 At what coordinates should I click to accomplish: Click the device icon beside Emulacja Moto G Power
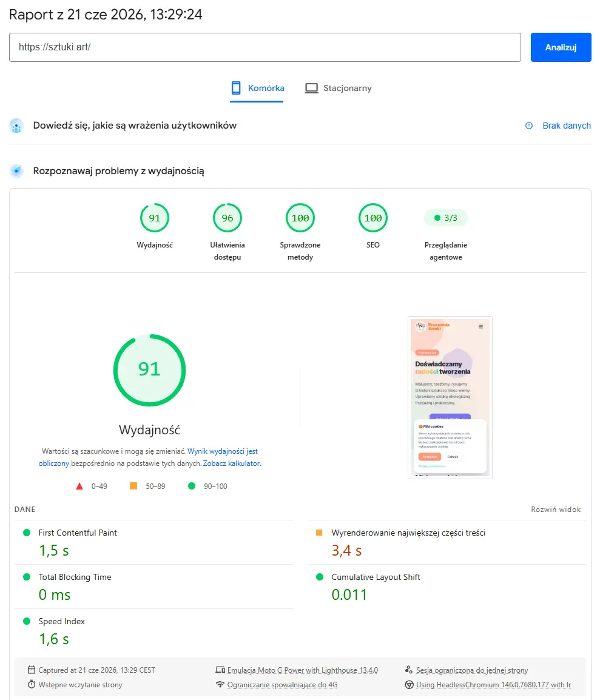pos(220,670)
